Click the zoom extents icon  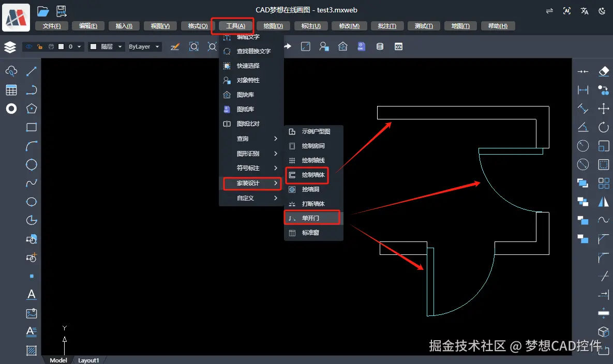212,47
